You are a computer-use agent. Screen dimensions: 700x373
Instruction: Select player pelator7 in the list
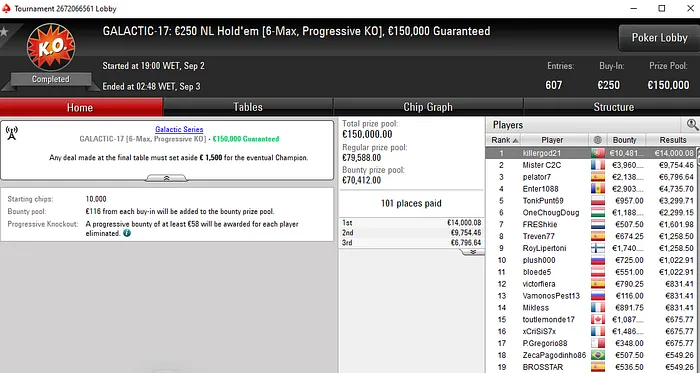click(x=537, y=177)
